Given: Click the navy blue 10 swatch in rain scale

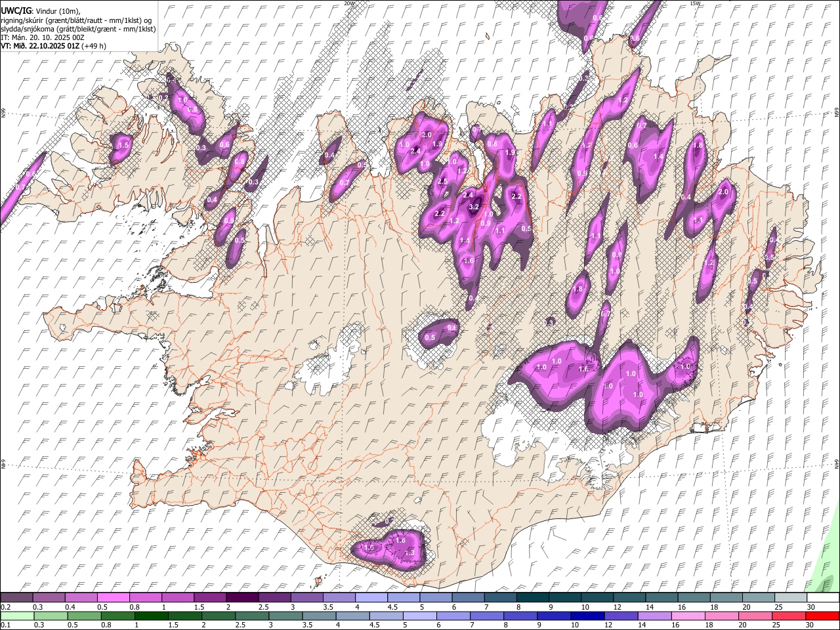Looking at the screenshot, I should (587, 616).
